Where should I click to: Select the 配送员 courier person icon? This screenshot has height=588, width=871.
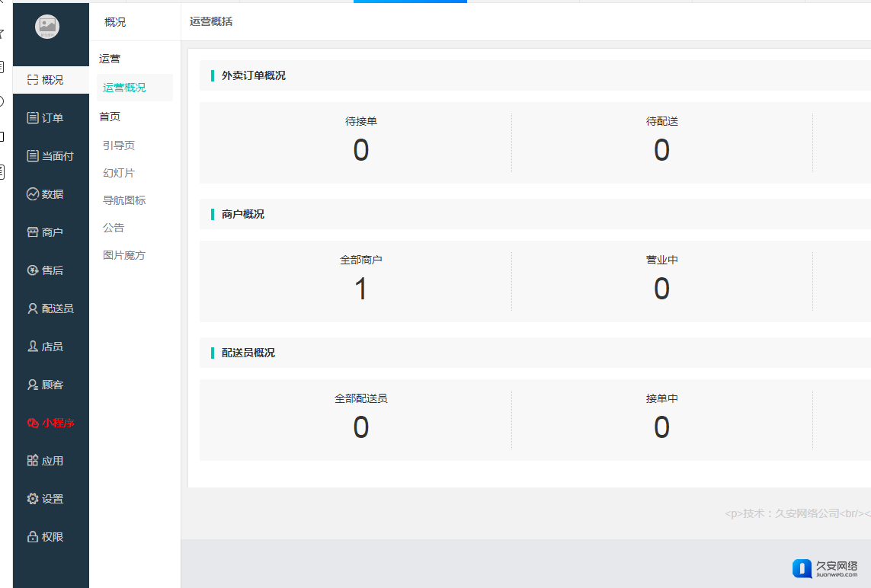(x=33, y=308)
